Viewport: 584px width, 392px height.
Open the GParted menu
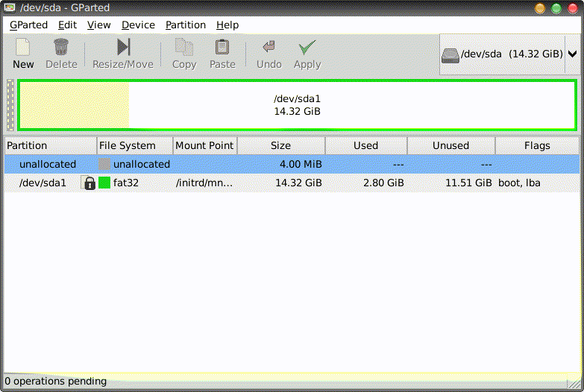click(x=28, y=25)
